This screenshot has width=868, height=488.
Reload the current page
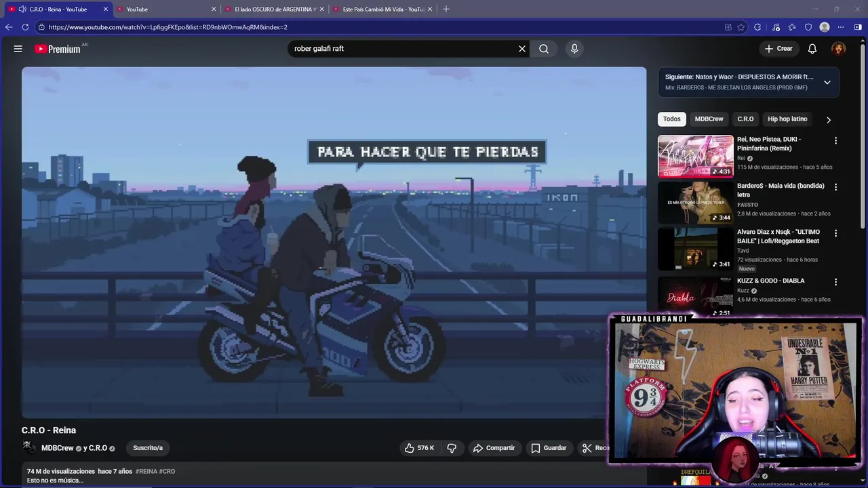25,27
